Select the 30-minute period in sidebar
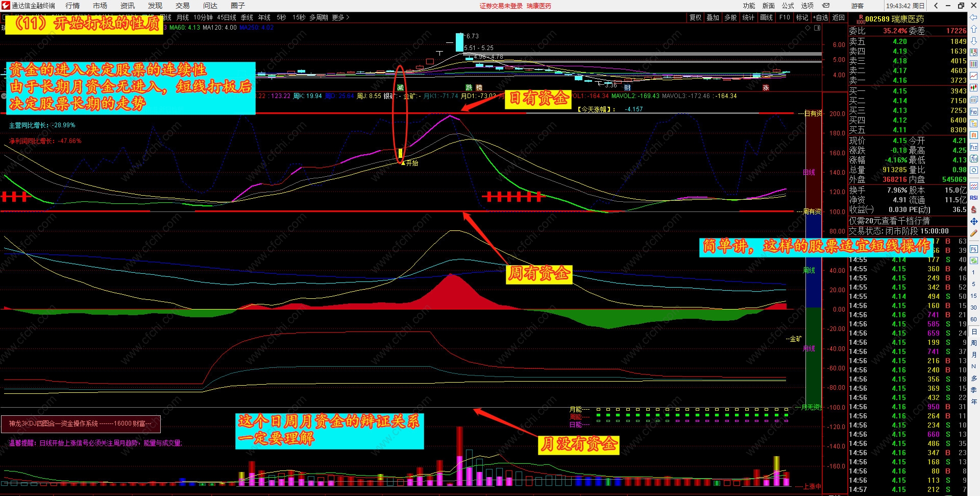This screenshot has height=496, width=980. coord(974,308)
